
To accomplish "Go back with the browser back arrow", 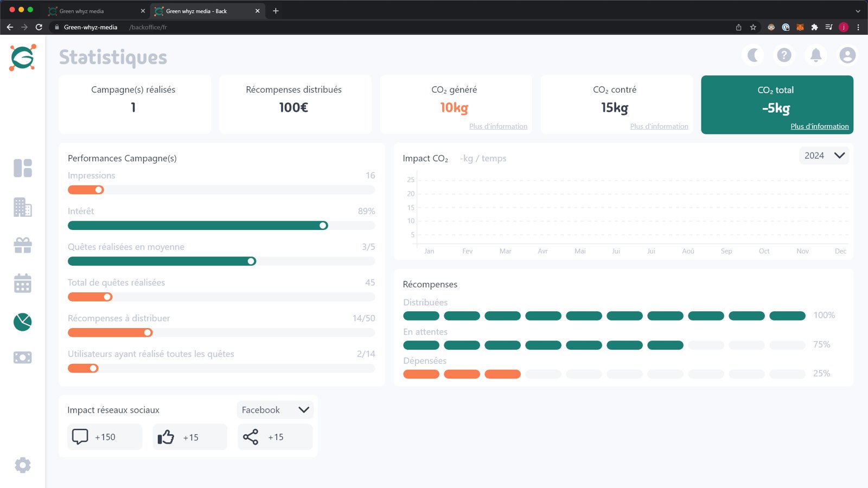I will click(10, 27).
